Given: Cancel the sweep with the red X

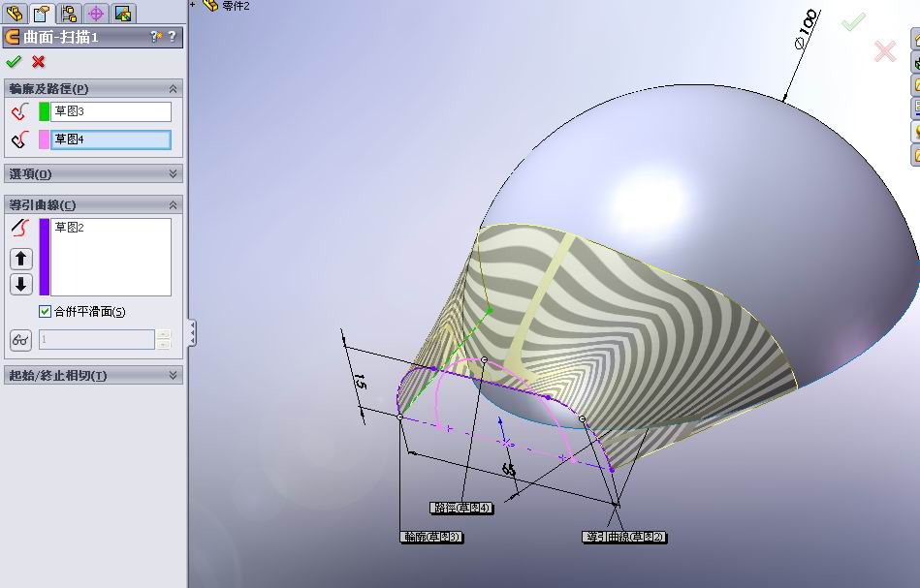Looking at the screenshot, I should coord(39,62).
